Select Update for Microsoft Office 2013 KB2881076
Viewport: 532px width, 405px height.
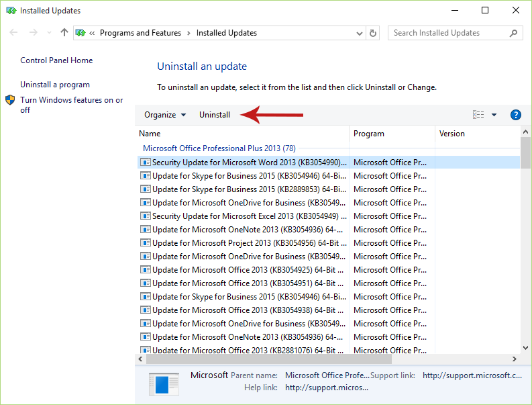coord(329,350)
